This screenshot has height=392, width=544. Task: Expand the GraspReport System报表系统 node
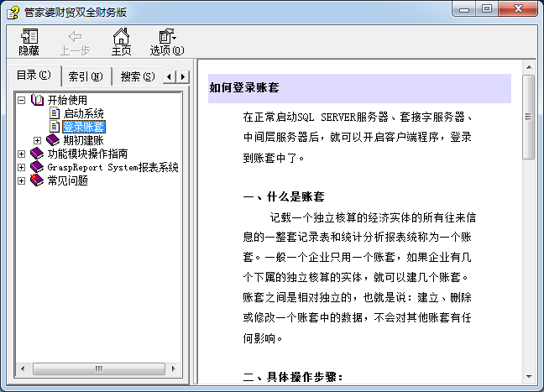[21, 168]
